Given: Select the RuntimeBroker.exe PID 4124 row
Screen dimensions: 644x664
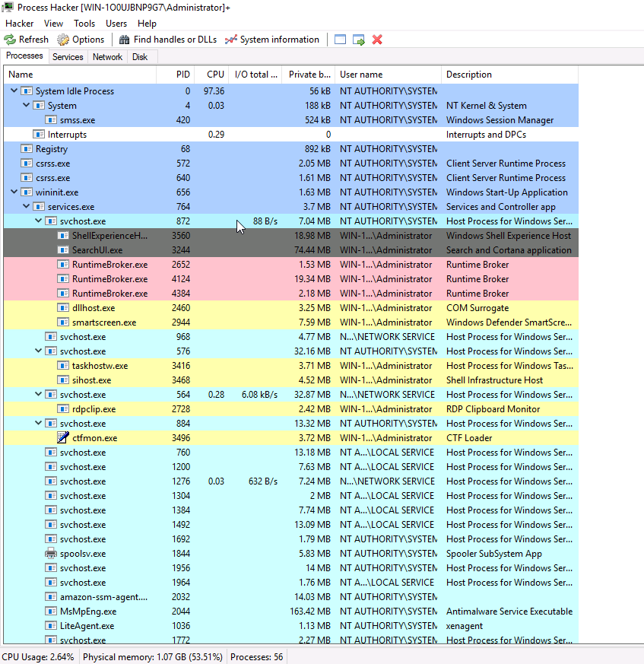Looking at the screenshot, I should click(291, 279).
